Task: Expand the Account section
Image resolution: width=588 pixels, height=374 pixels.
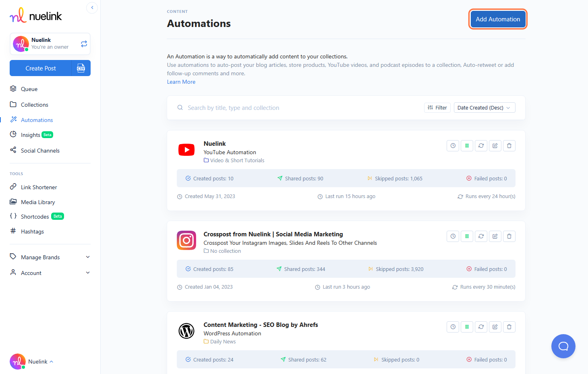Action: pos(50,273)
